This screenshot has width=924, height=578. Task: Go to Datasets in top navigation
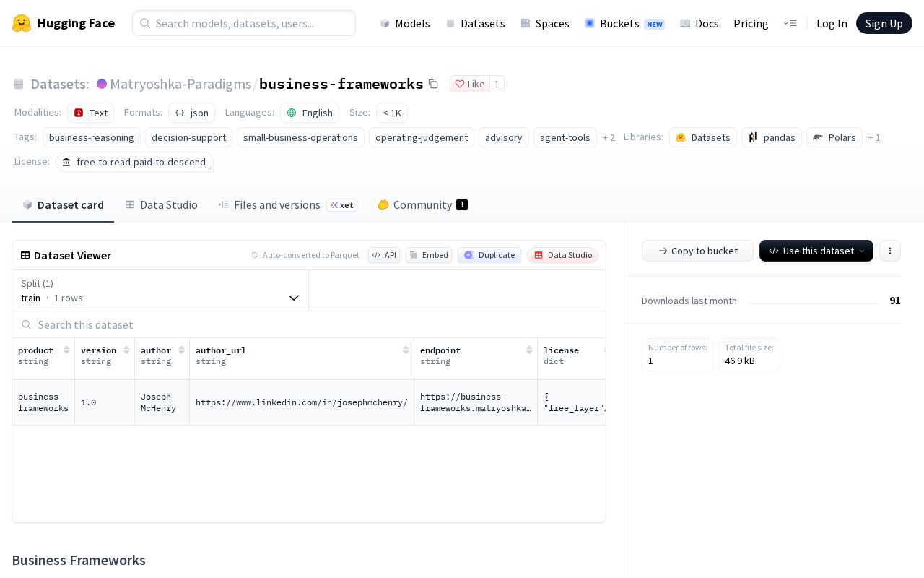click(476, 23)
